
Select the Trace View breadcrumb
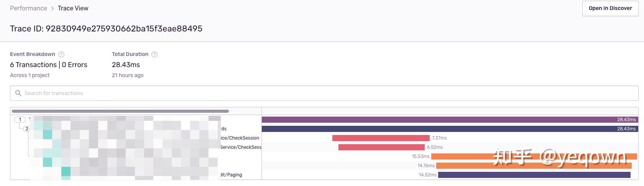click(x=73, y=8)
